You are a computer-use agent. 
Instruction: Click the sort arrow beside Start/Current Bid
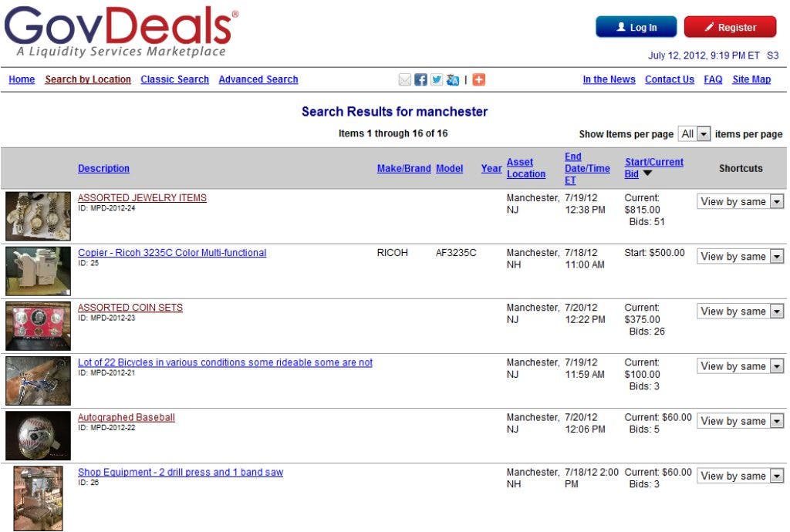[648, 174]
